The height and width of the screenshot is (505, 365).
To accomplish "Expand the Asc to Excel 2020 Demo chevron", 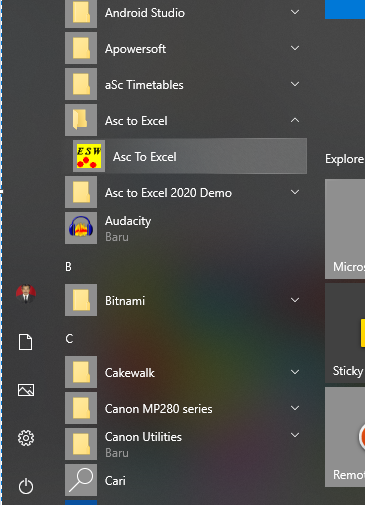I will 295,192.
